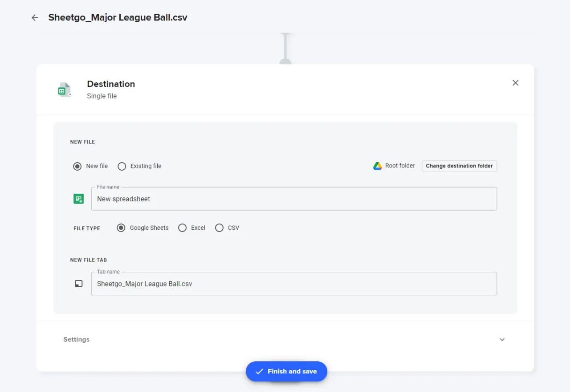Click the green Sheets destination icon
This screenshot has height=392, width=570.
(x=64, y=89)
